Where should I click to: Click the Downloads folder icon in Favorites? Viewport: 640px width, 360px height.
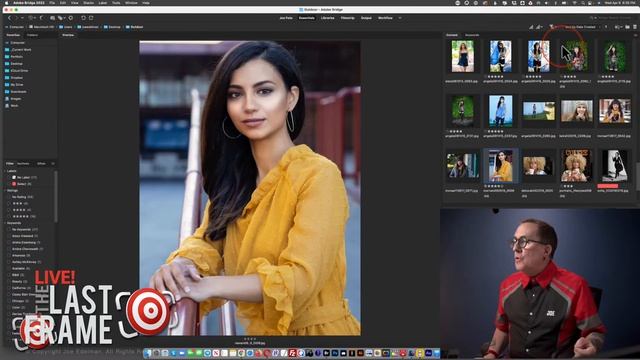[7, 91]
